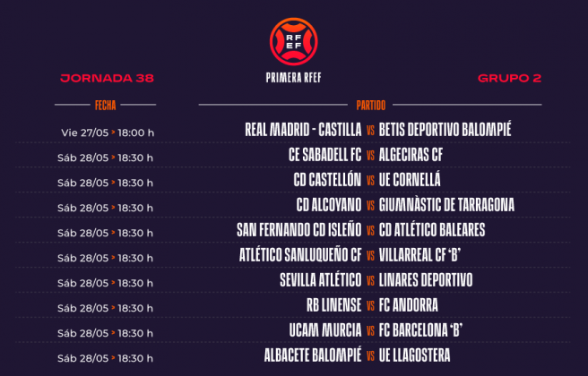This screenshot has height=376, width=588.
Task: Open FC Andorra team
Action: 409,305
